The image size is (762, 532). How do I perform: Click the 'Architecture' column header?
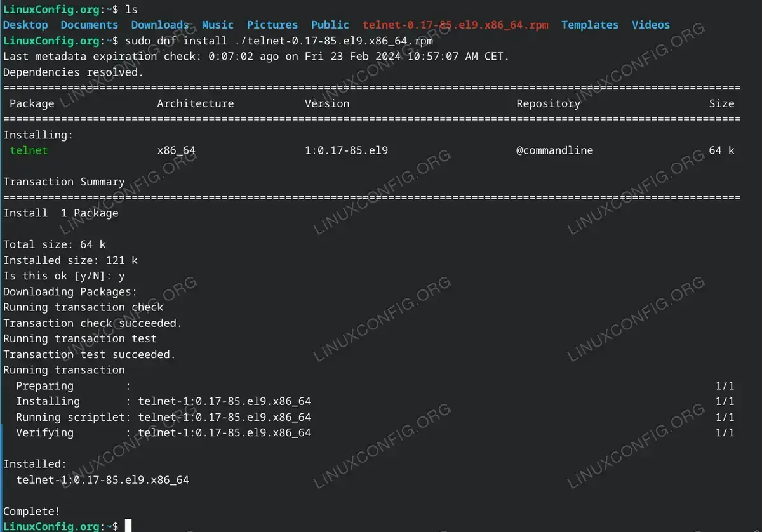196,103
